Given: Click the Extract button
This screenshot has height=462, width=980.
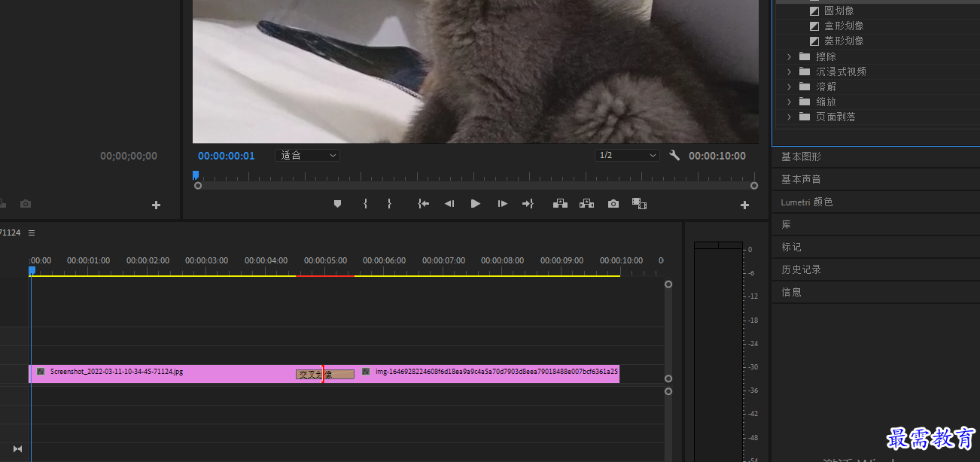Looking at the screenshot, I should tap(586, 204).
